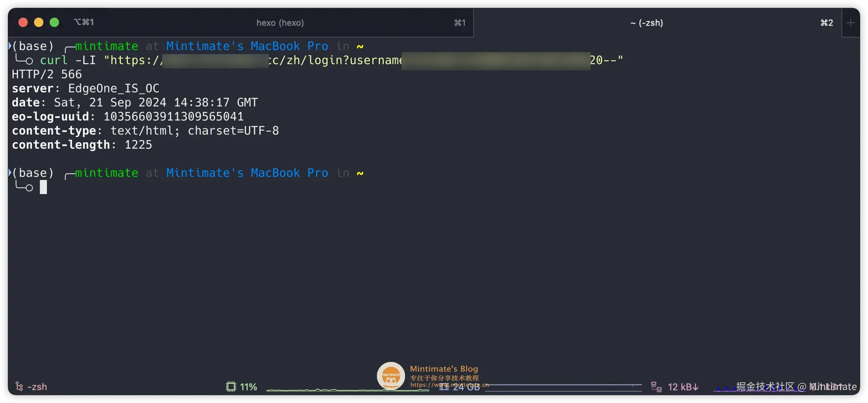Click the -zsh shell icon in status bar
868x403 pixels.
[19, 387]
